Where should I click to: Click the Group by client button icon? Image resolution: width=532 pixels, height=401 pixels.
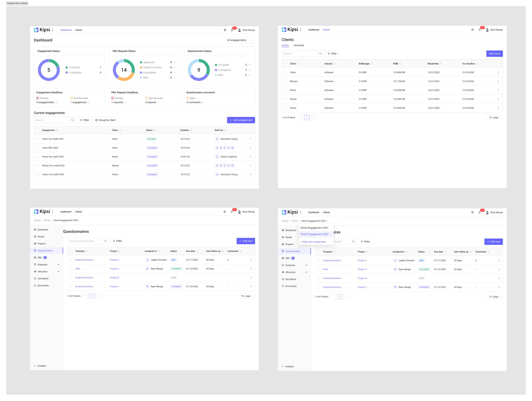click(96, 120)
